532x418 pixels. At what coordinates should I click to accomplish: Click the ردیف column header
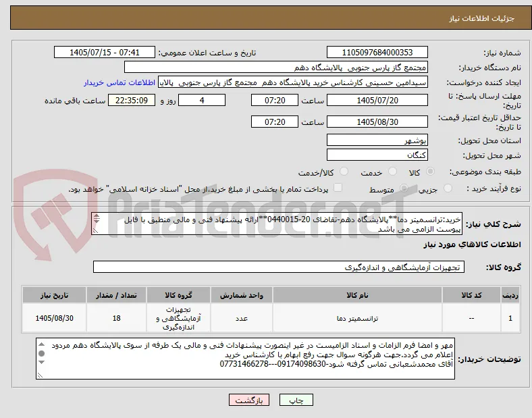pyautogui.click(x=510, y=295)
